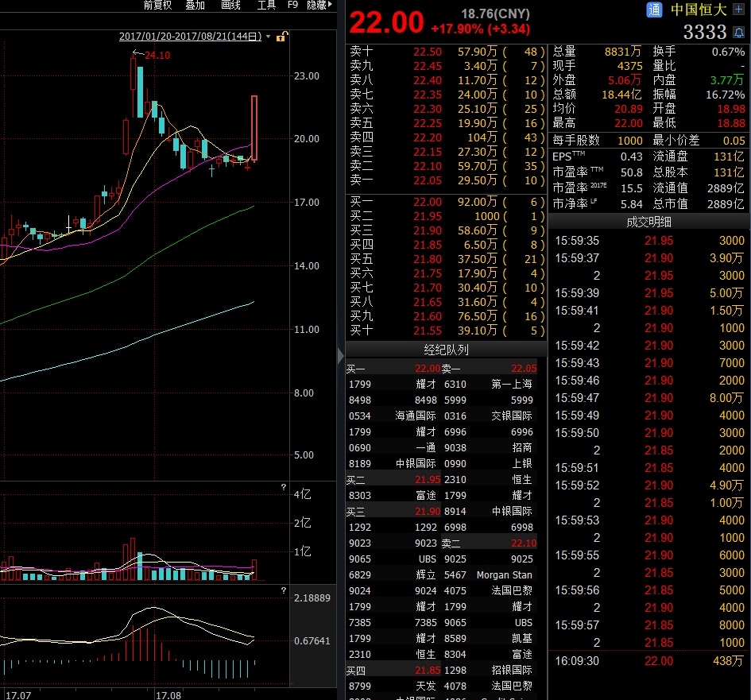Click the 最小价差 0.05 tick size
This screenshot has height=700, width=751.
(734, 141)
